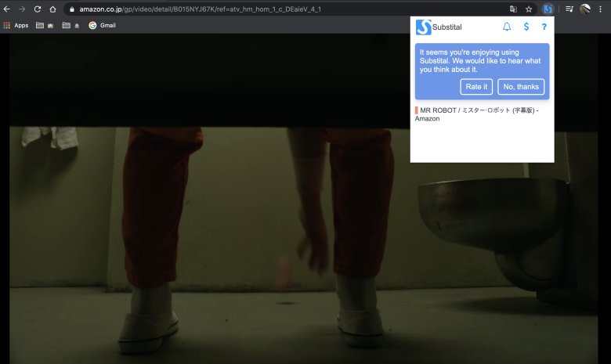This screenshot has height=364, width=611.
Task: Open the browser home page
Action: coord(52,9)
